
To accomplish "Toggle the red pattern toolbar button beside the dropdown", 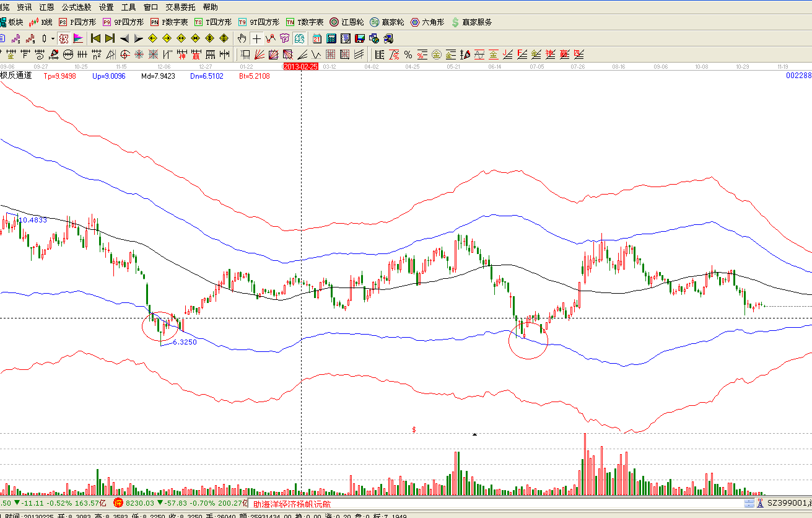I will tap(64, 38).
